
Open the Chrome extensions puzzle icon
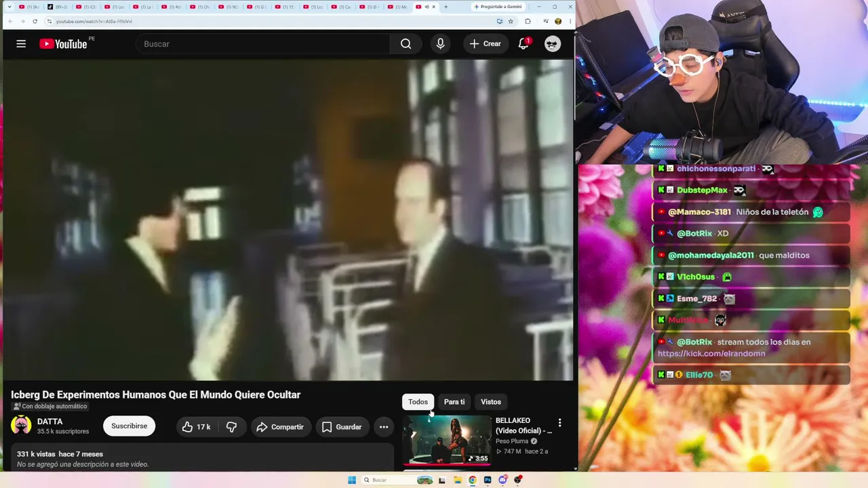528,21
